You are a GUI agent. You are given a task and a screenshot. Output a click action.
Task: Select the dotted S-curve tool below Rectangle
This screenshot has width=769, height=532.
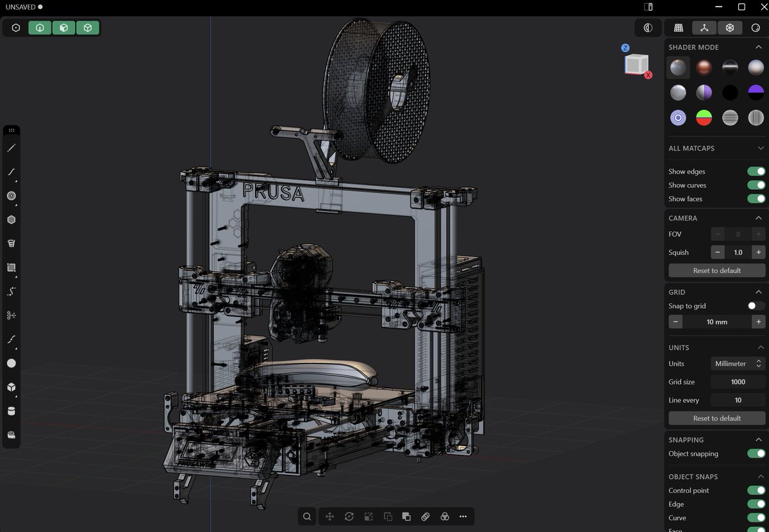[x=12, y=292]
